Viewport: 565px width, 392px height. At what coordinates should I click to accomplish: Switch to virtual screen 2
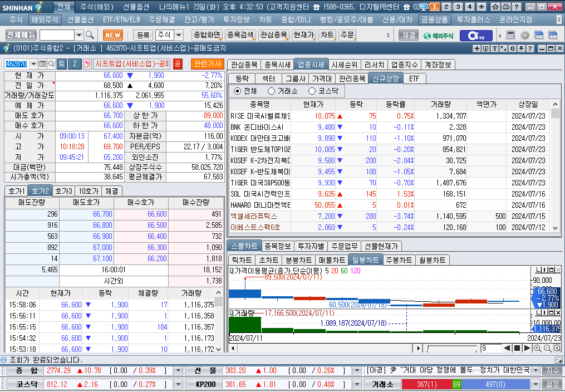[446, 7]
